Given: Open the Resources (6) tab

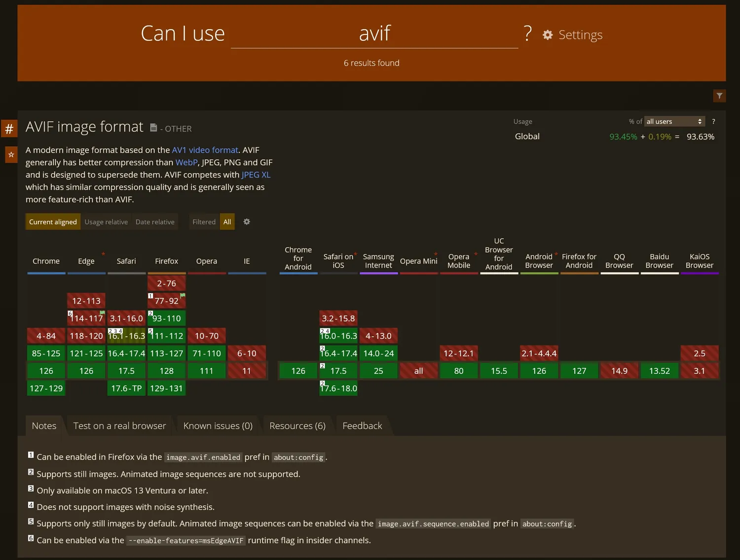Looking at the screenshot, I should coord(297,426).
